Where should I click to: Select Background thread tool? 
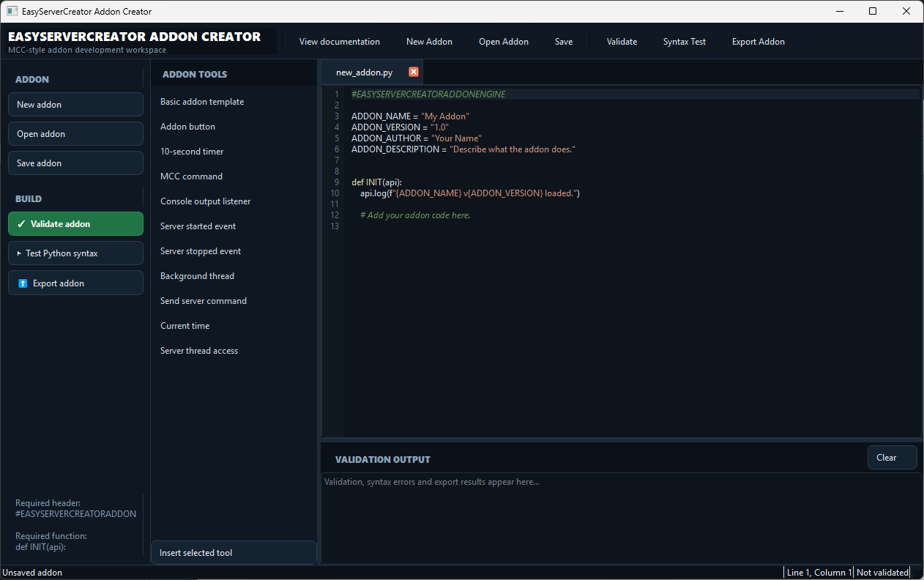pyautogui.click(x=234, y=276)
